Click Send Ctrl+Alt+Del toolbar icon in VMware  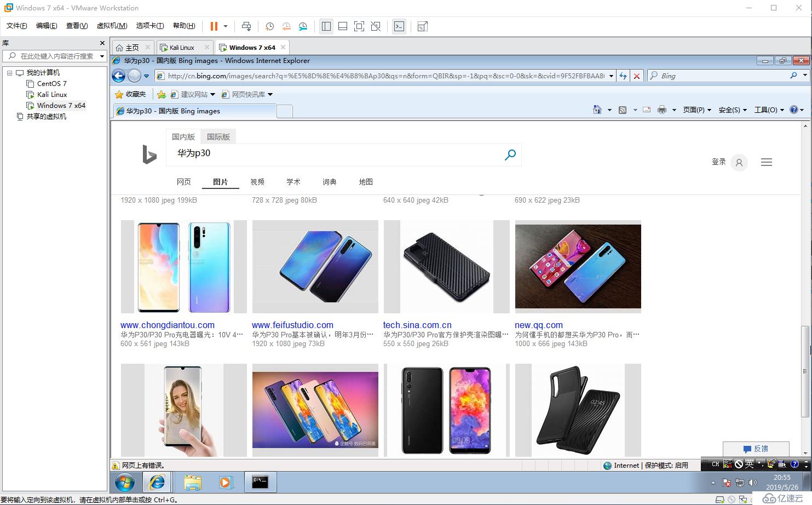coord(246,26)
